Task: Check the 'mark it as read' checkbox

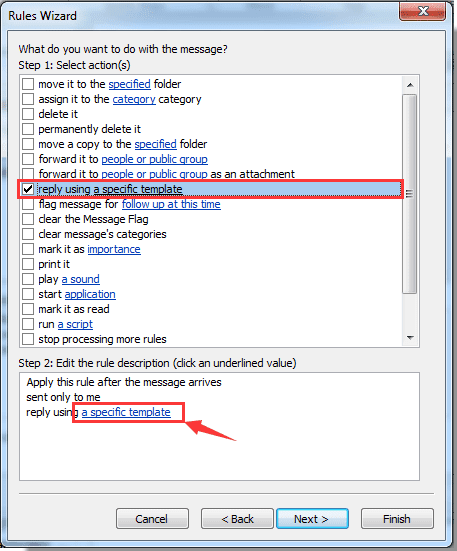Action: (x=28, y=309)
